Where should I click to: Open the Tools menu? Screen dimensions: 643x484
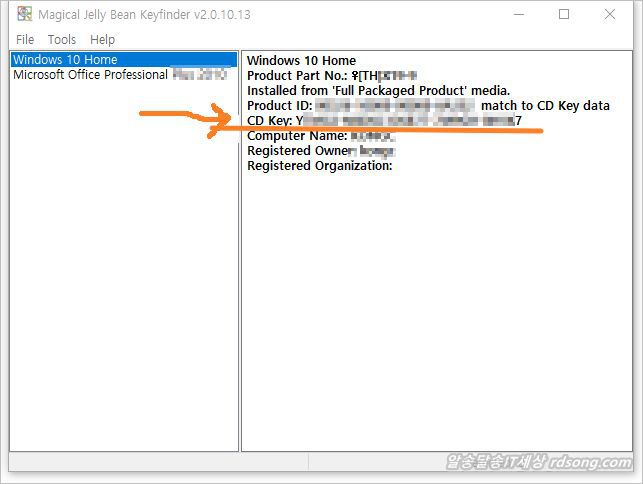pyautogui.click(x=62, y=39)
